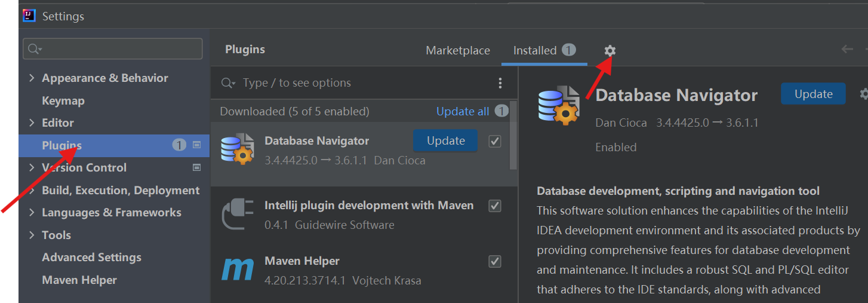The image size is (868, 303).
Task: Click the Intellij plugin development plug icon
Action: (237, 215)
